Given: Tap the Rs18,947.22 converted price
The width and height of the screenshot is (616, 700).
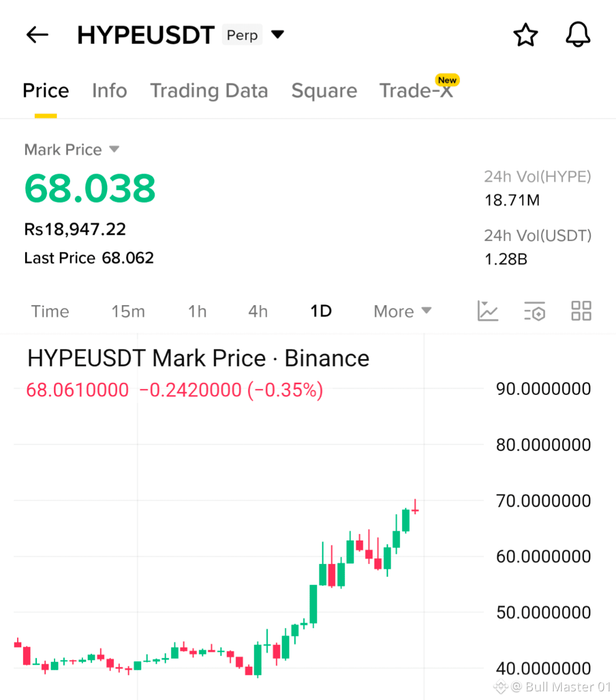Looking at the screenshot, I should point(75,229).
